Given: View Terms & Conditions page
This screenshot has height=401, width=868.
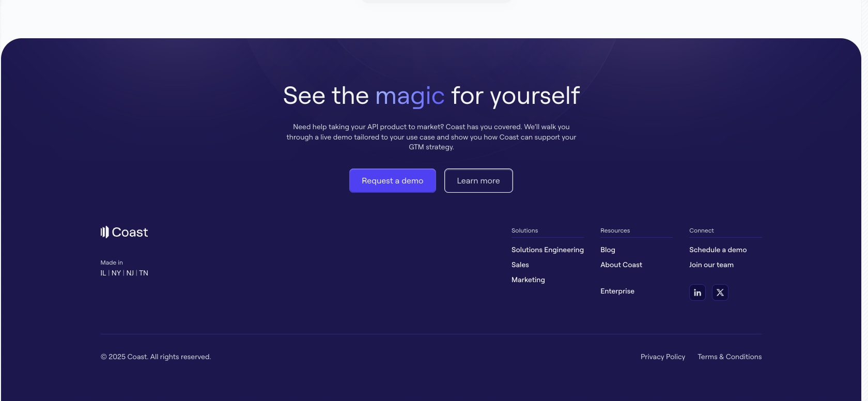Looking at the screenshot, I should point(729,357).
